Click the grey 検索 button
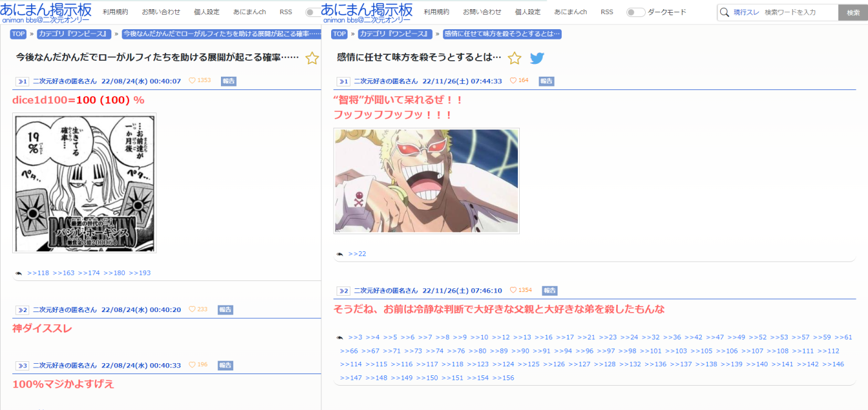Viewport: 868px width, 410px height. tap(853, 12)
